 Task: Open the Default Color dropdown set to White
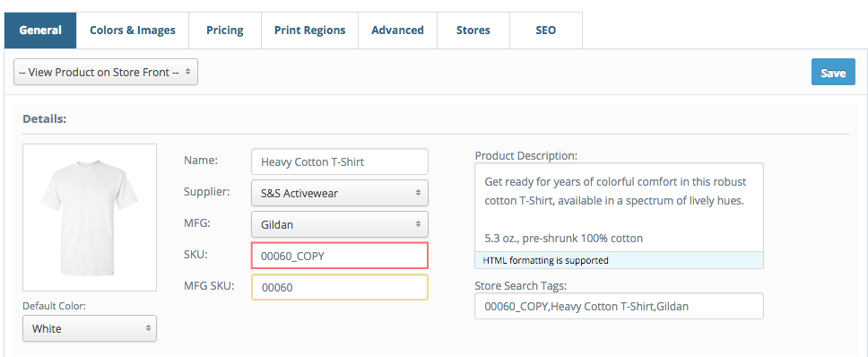click(x=90, y=328)
